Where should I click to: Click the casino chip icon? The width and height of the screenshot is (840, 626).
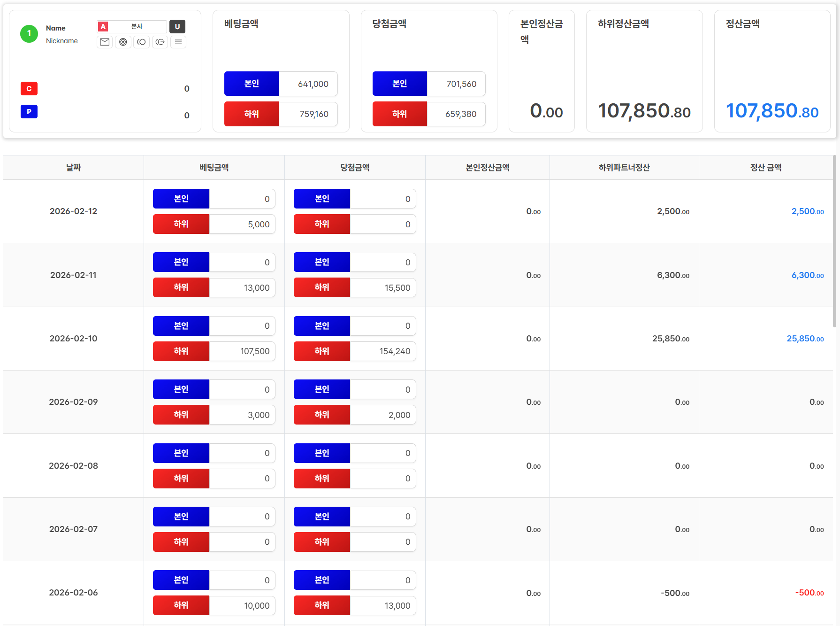coord(123,42)
